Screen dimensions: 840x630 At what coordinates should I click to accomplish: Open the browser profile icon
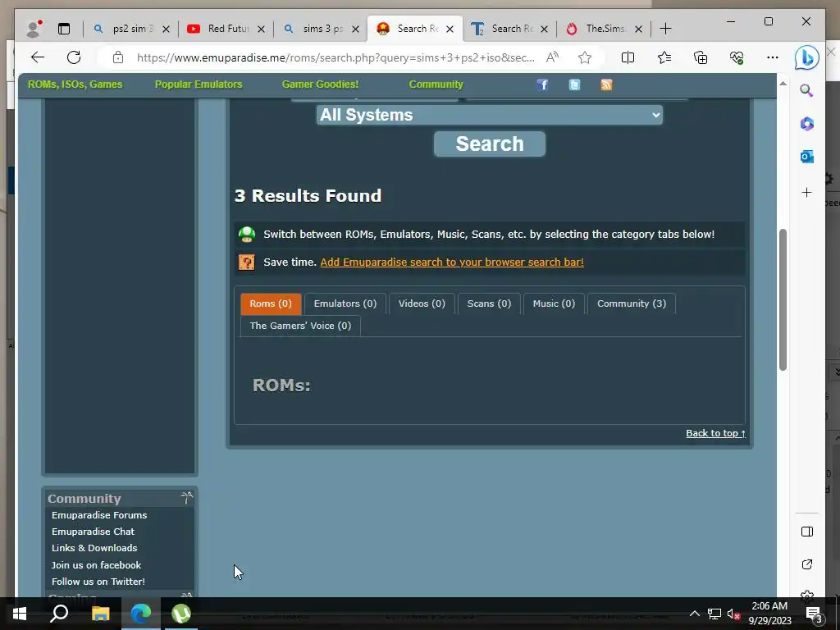[x=34, y=29]
